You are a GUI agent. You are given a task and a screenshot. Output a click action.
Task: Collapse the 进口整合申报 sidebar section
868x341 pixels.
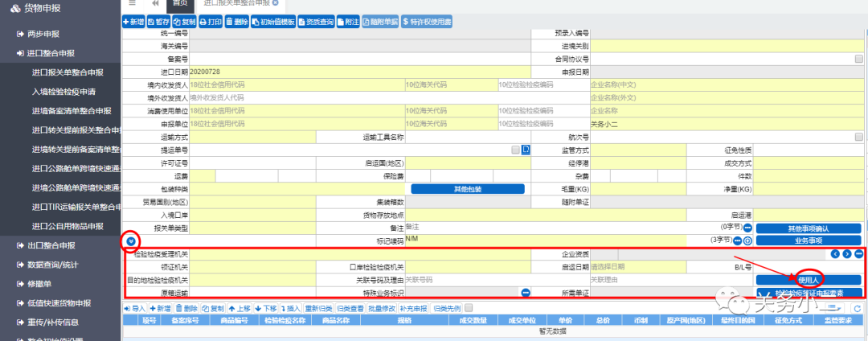pyautogui.click(x=51, y=53)
